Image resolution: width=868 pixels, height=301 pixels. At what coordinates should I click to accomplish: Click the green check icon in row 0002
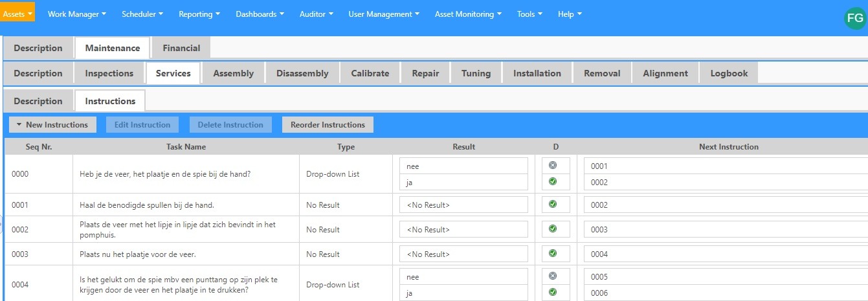point(552,229)
